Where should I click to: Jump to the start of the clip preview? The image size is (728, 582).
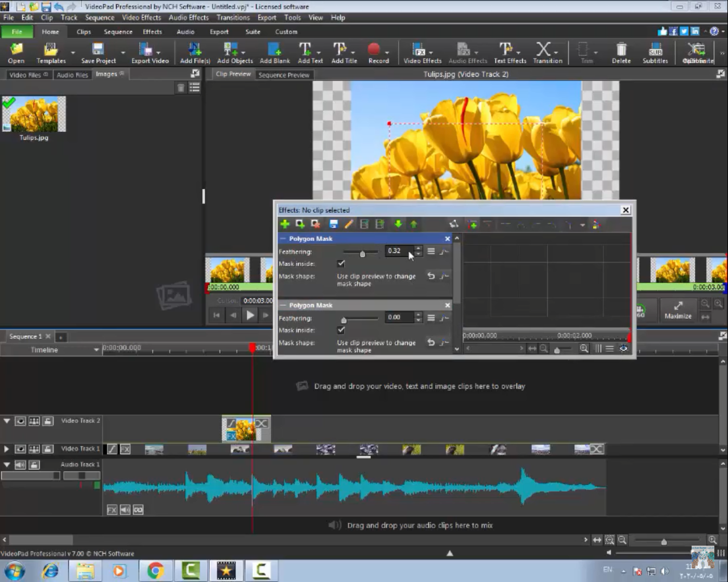coord(217,315)
